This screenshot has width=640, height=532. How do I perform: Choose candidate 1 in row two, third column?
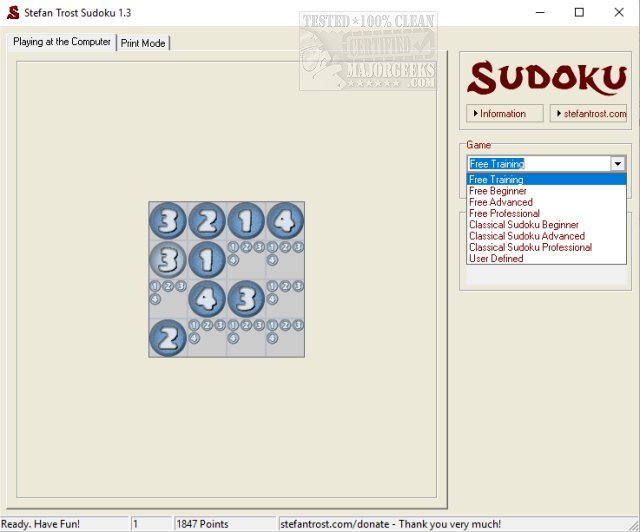233,247
